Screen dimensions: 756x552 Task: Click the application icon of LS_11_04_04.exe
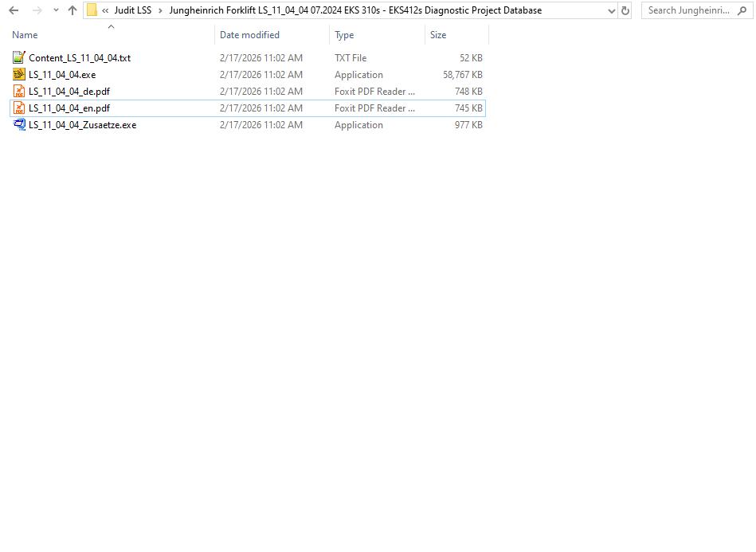coord(18,74)
